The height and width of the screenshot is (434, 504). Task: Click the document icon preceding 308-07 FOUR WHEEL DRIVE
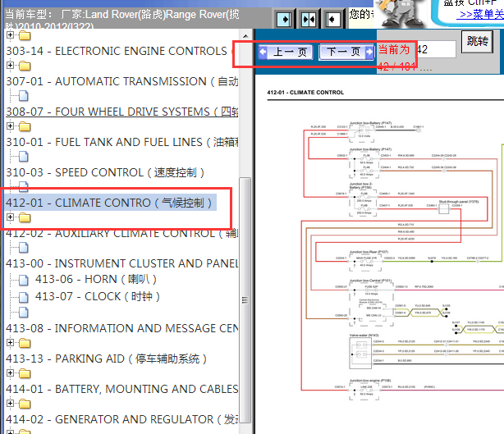[x=24, y=96]
